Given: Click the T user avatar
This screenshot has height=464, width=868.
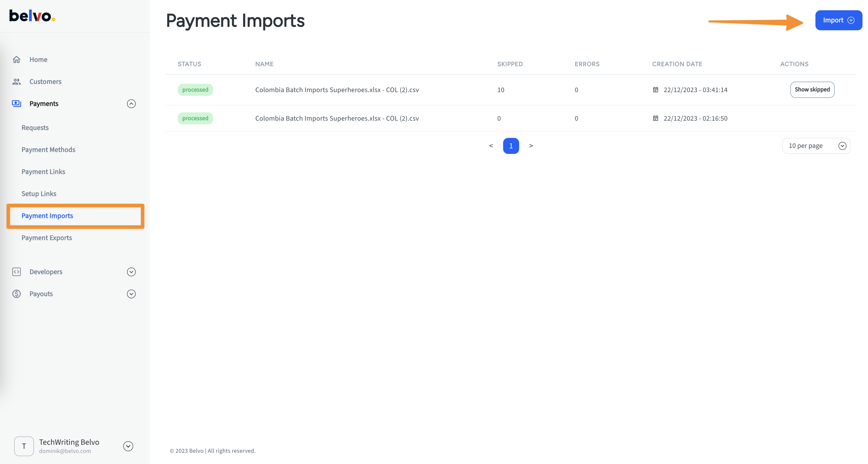Looking at the screenshot, I should (x=24, y=446).
